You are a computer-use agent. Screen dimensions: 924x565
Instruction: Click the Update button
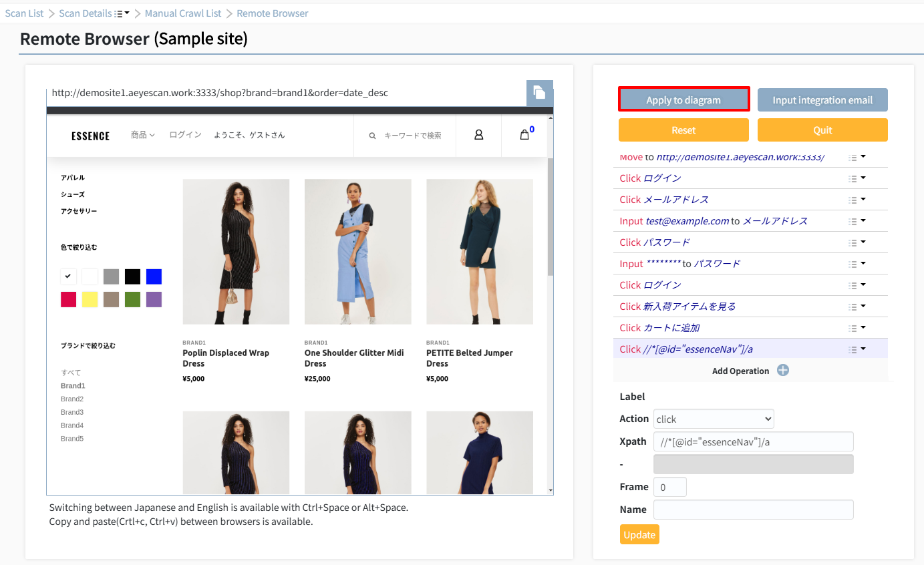click(x=639, y=535)
